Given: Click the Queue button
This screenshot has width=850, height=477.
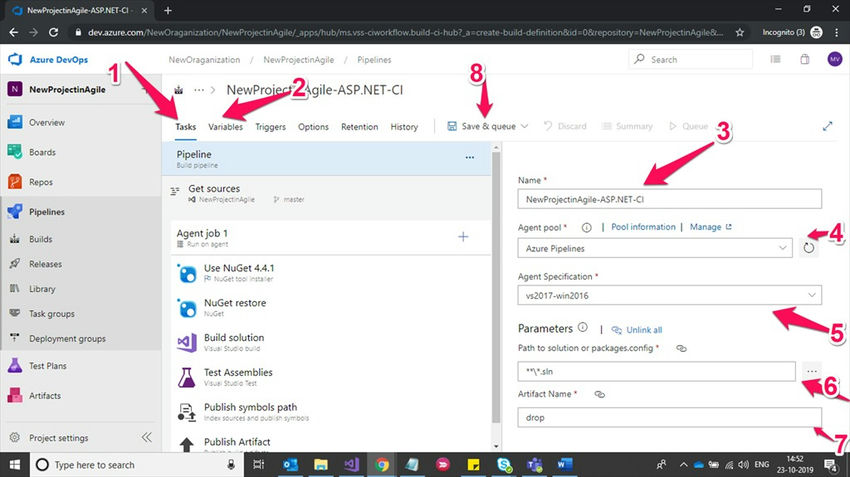Looking at the screenshot, I should pos(688,126).
